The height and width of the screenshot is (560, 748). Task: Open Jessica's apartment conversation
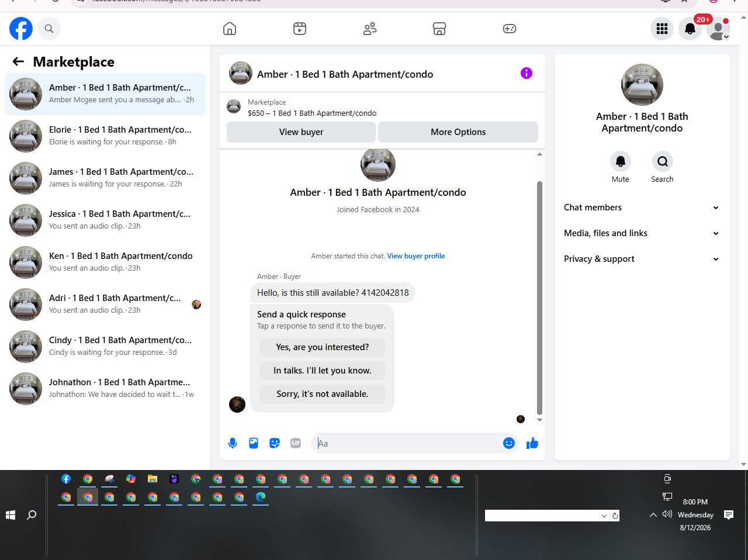pyautogui.click(x=105, y=220)
